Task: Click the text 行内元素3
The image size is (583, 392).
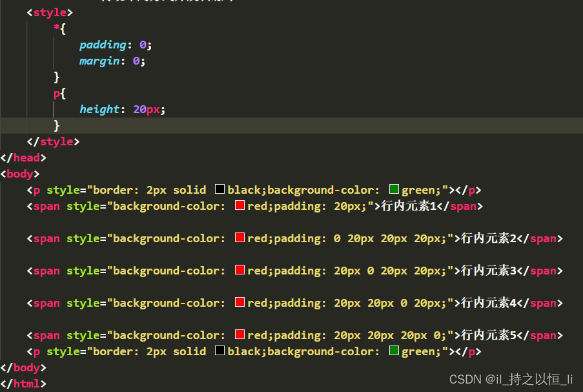Action: pos(489,271)
